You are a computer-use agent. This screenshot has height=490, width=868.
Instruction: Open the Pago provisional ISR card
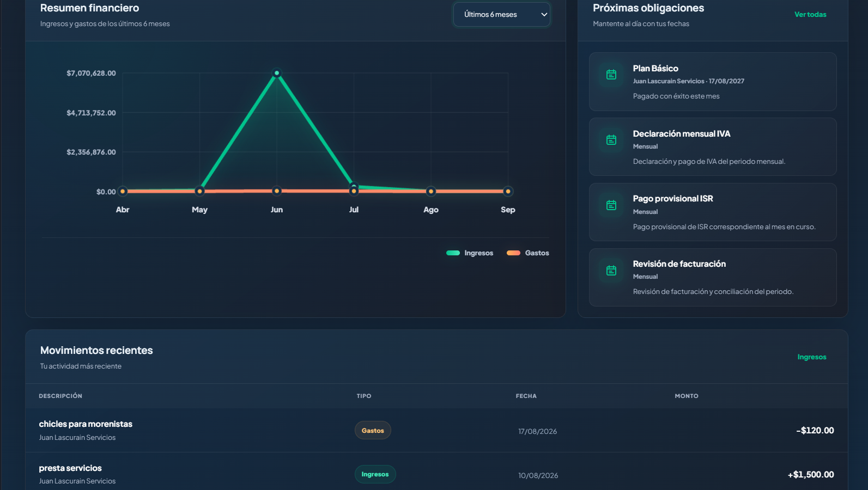point(713,212)
